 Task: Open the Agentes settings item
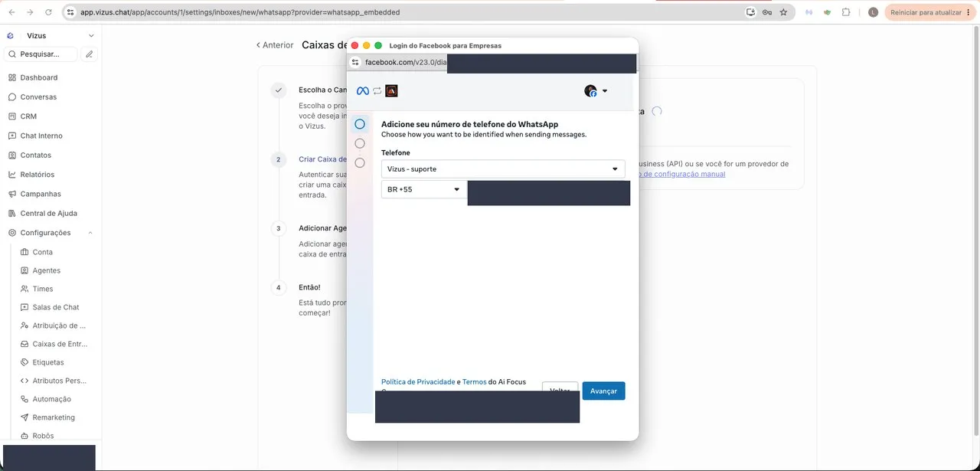point(46,270)
